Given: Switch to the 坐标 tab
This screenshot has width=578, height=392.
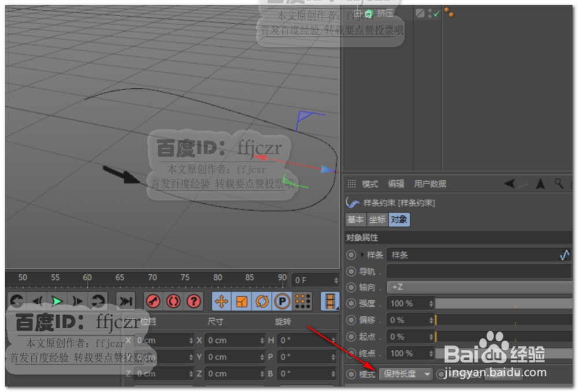Looking at the screenshot, I should pyautogui.click(x=377, y=220).
